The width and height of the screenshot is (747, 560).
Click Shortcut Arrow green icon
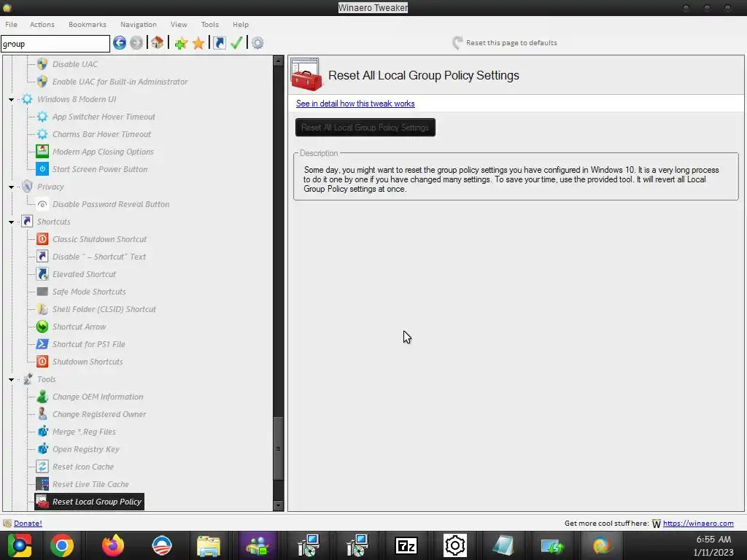click(42, 327)
